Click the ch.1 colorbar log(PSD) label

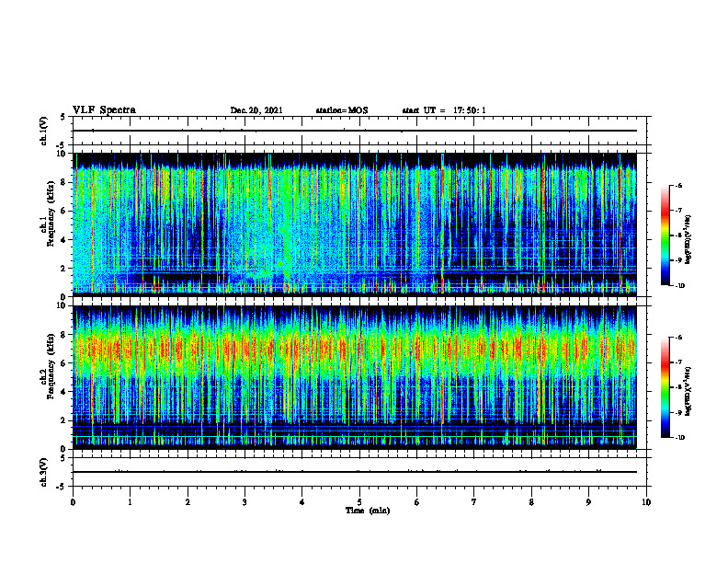[x=688, y=240]
